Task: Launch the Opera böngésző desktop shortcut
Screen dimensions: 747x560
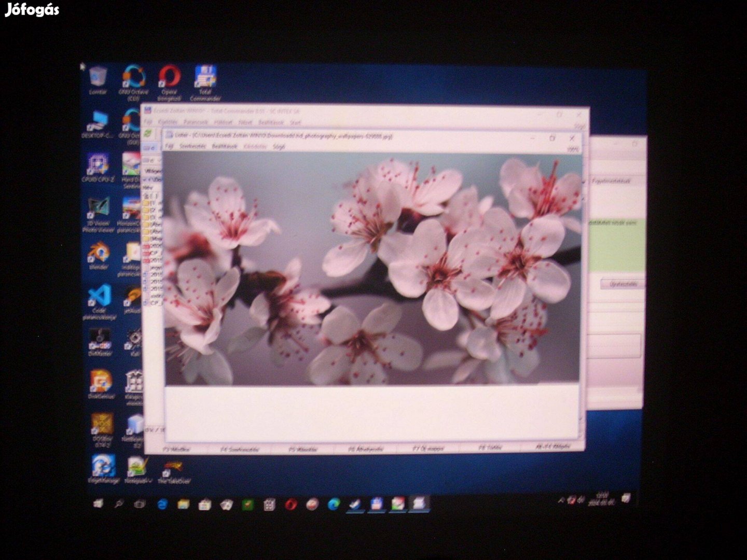Action: tap(169, 83)
